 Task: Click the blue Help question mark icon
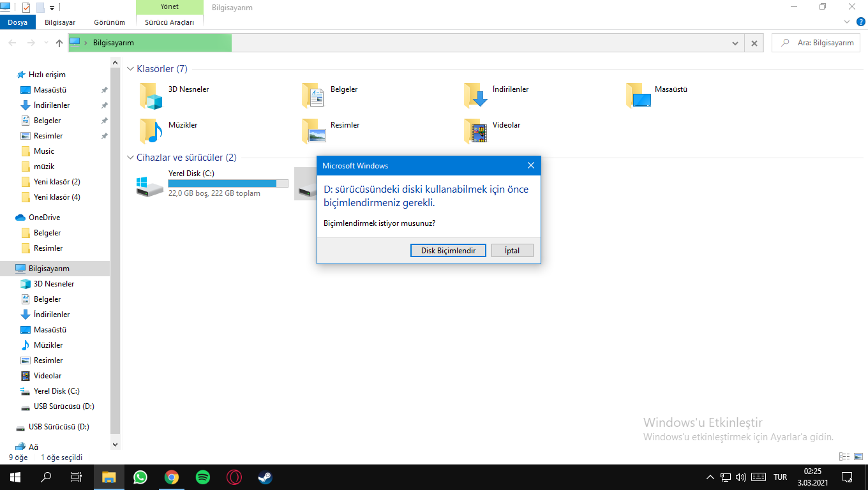[x=861, y=22]
